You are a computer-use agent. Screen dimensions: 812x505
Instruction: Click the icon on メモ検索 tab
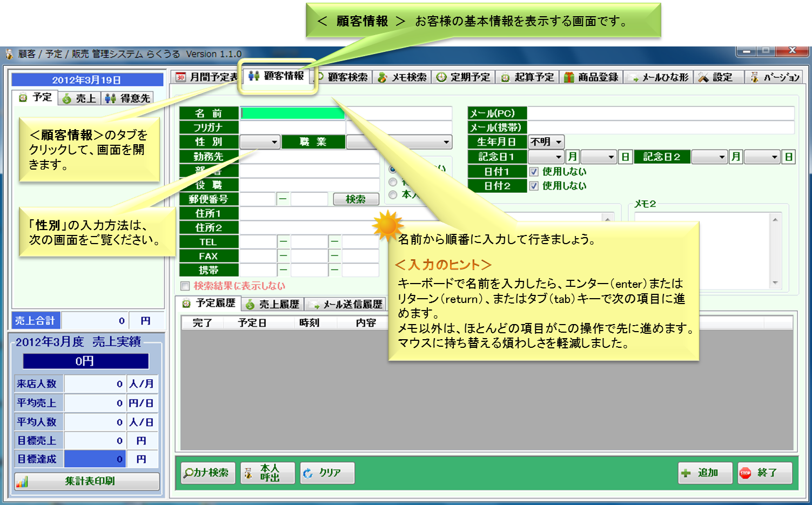pos(382,77)
